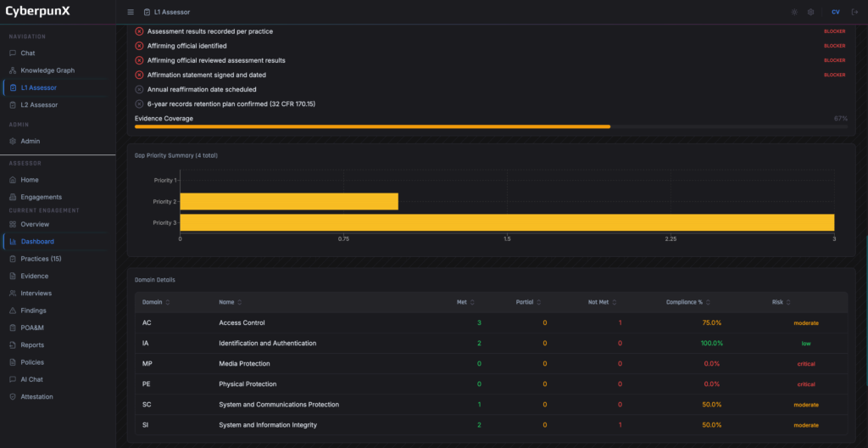Open the Access Control domain row
Screen dimensions: 868x448
242,322
